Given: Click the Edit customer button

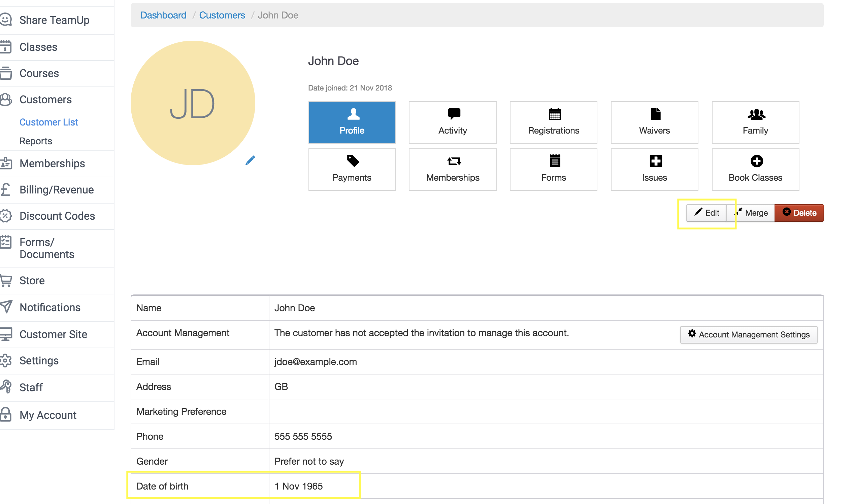Looking at the screenshot, I should 707,213.
